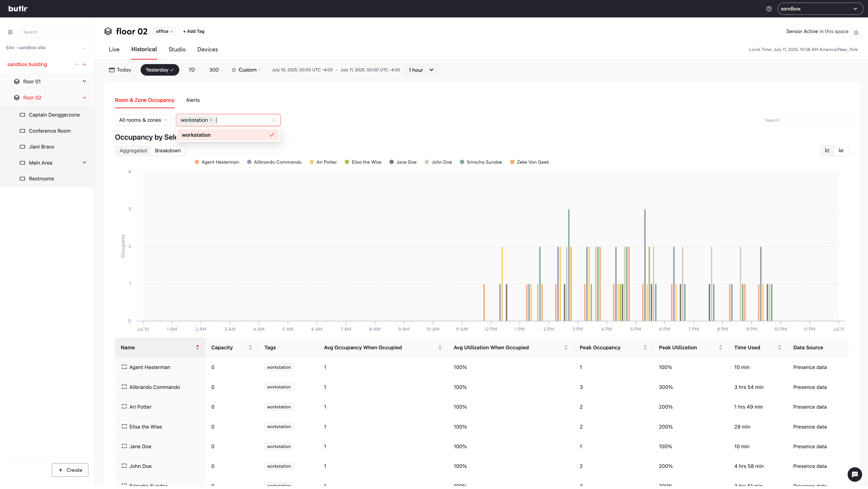Click the Today calendar icon
The image size is (868, 489).
point(112,70)
